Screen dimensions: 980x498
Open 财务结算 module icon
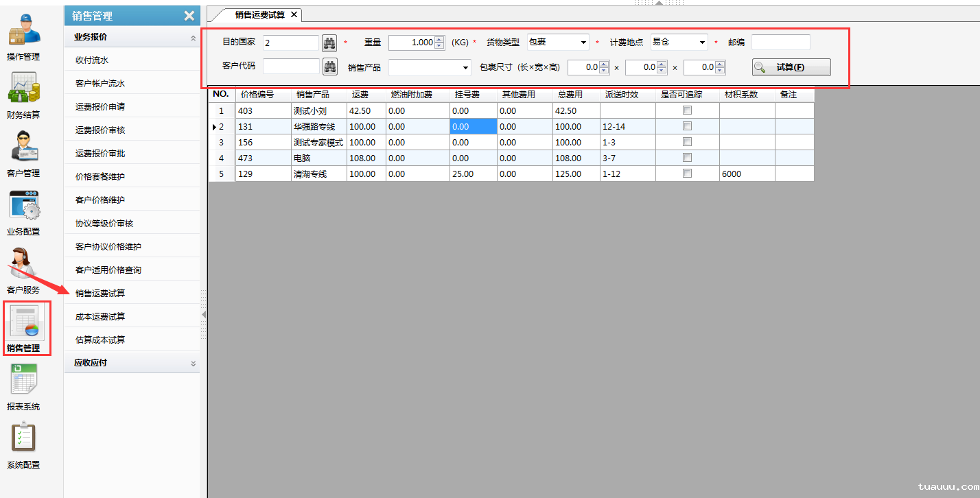(x=24, y=94)
